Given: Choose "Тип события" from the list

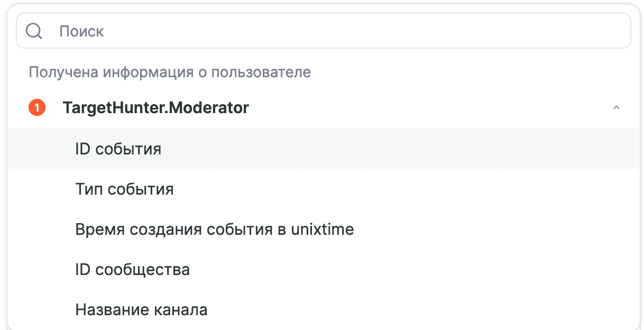Looking at the screenshot, I should [x=124, y=189].
